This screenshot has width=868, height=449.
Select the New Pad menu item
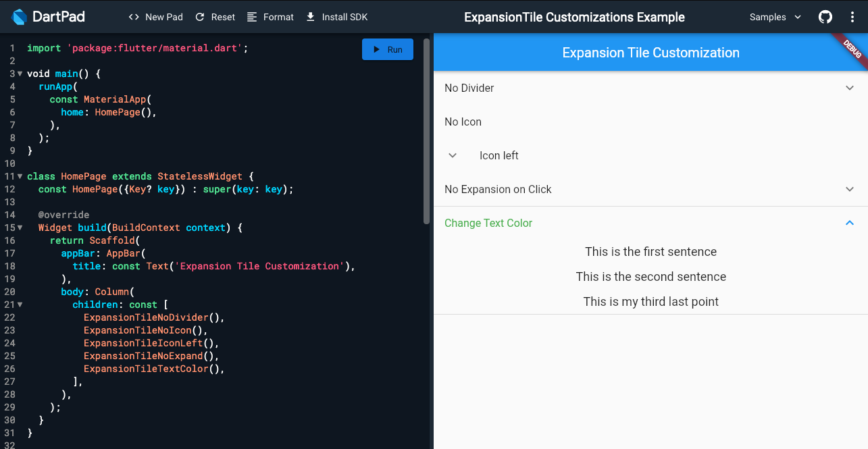tap(163, 16)
